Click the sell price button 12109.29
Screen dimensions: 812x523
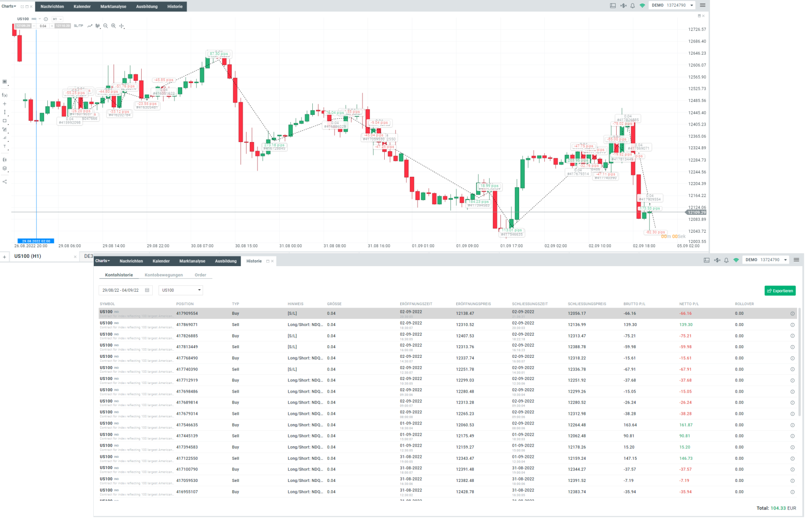coord(23,26)
